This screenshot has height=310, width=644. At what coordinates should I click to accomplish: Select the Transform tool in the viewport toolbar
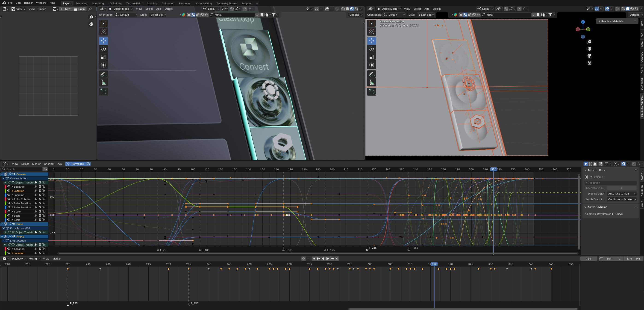click(103, 65)
